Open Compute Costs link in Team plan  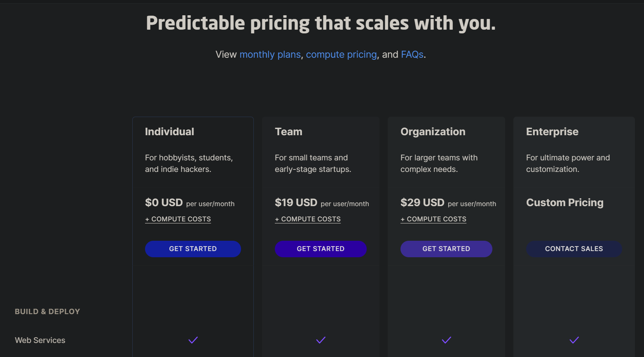(308, 219)
